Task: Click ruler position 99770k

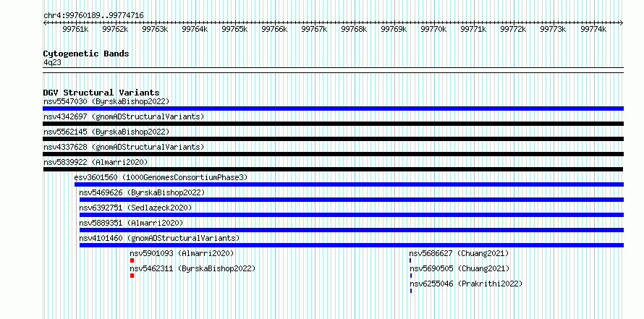Action: pyautogui.click(x=433, y=29)
